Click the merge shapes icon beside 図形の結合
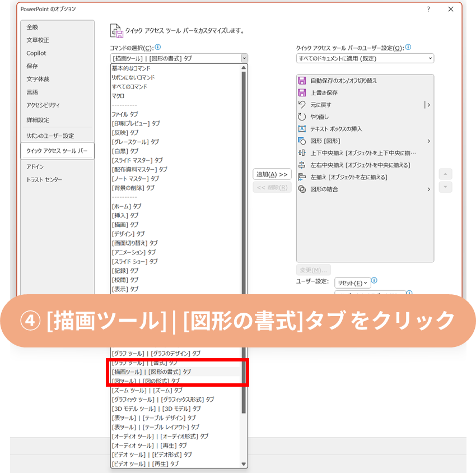This screenshot has width=476, height=473. click(302, 189)
